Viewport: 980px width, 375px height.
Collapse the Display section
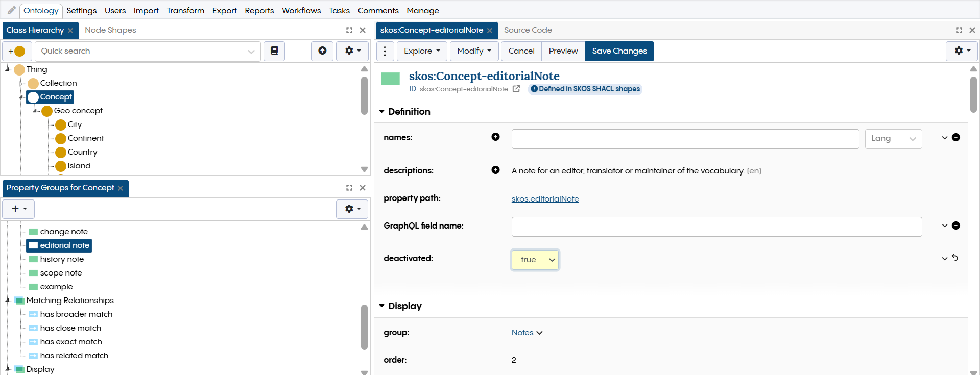tap(381, 306)
